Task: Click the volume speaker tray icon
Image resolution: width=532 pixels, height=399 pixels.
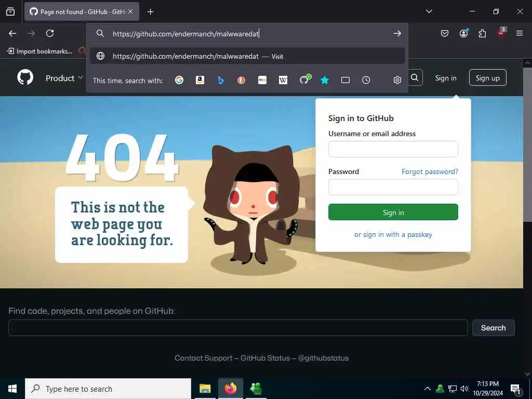Action: (464, 389)
